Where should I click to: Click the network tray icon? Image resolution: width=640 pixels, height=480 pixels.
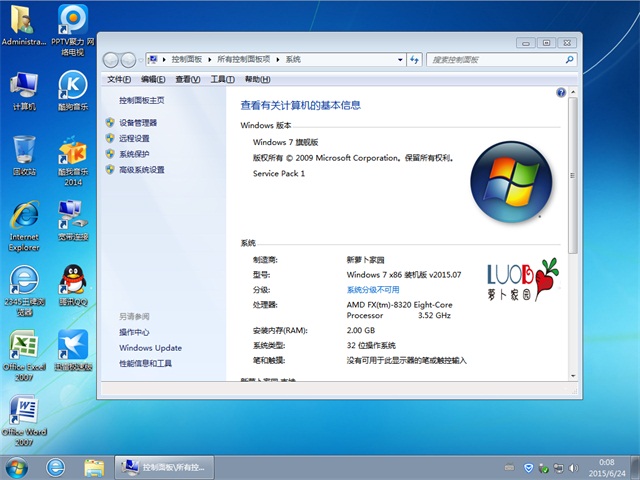pos(558,468)
